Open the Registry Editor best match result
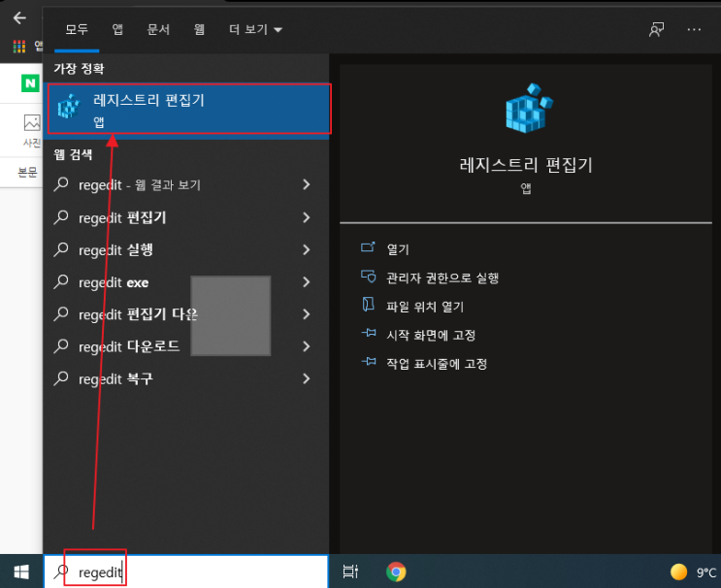This screenshot has width=721, height=588. 189,109
